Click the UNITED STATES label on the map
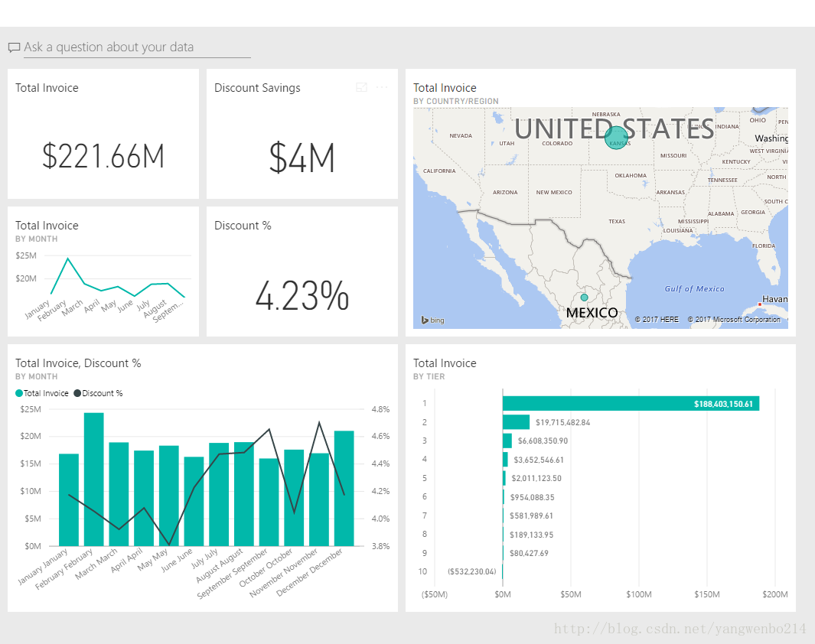Image resolution: width=815 pixels, height=644 pixels. pos(614,128)
